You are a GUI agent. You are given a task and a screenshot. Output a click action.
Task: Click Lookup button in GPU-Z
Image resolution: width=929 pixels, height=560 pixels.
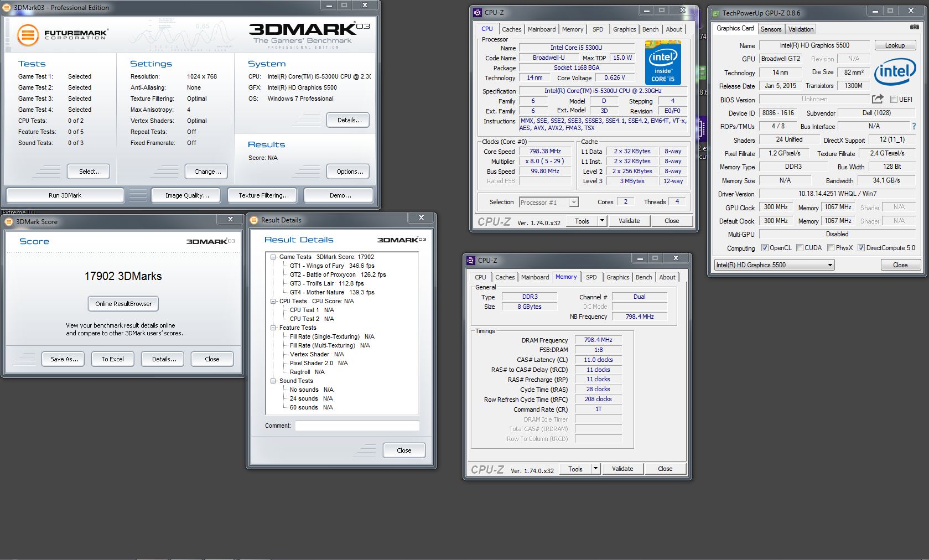tap(895, 45)
